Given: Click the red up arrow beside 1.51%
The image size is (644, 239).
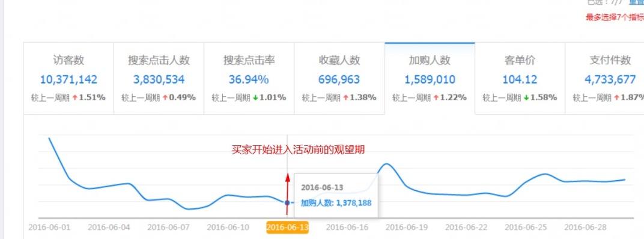Looking at the screenshot, I should point(74,98).
